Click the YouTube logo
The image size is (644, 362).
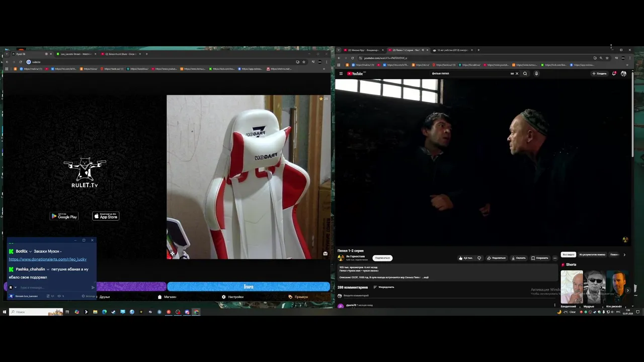(x=355, y=73)
